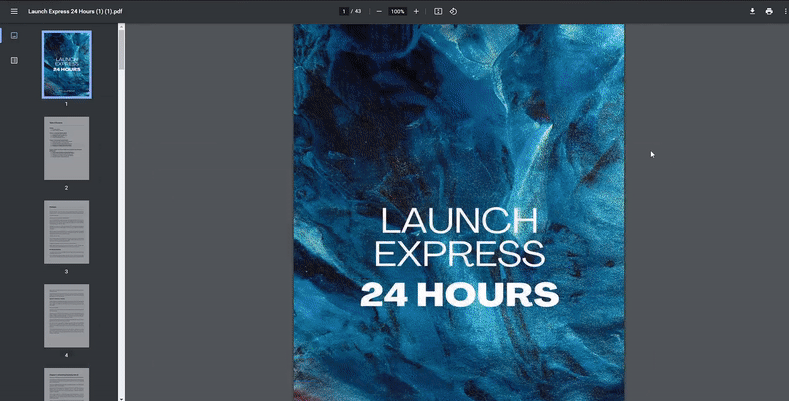
Task: Zoom out with the minus button
Action: pos(379,11)
